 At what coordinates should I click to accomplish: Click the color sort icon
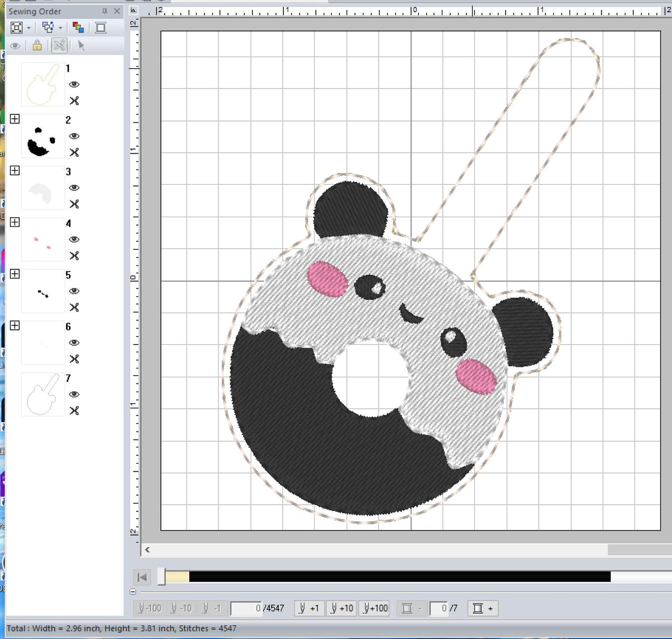point(79,26)
